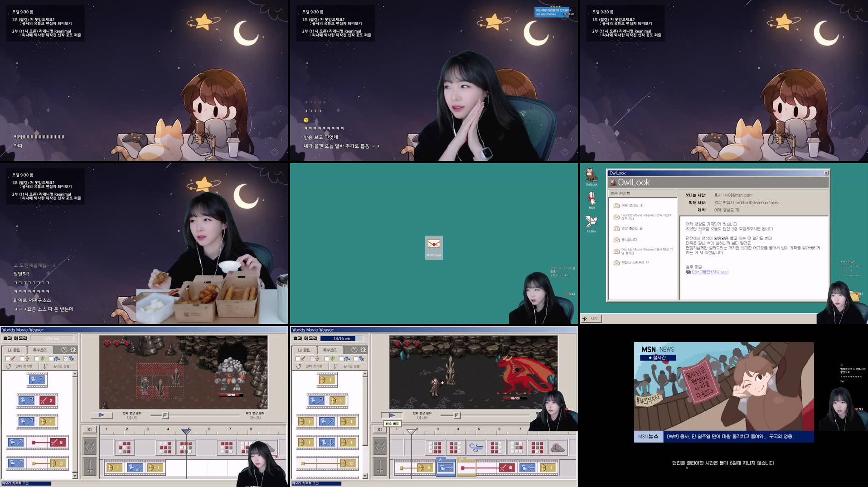This screenshot has height=487, width=868.
Task: Launch MSN from the desktop icon
Action: 592,198
